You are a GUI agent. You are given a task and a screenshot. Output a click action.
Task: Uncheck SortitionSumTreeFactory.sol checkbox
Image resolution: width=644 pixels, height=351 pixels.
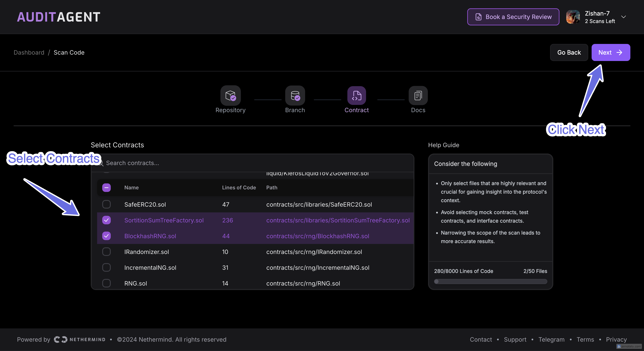click(106, 220)
